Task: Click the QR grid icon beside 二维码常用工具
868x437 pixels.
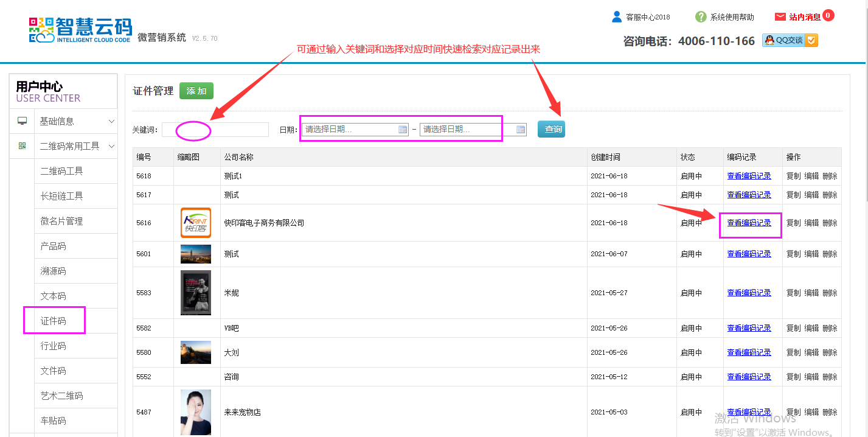Action: [x=22, y=146]
